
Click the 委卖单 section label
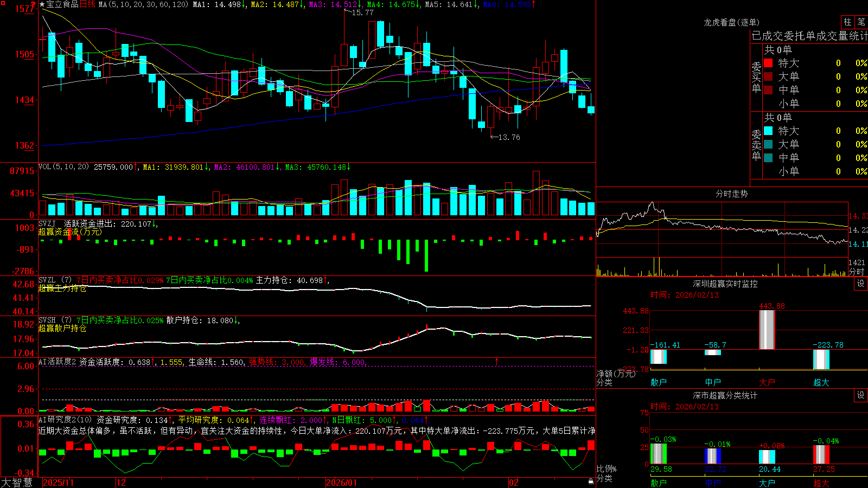click(756, 145)
